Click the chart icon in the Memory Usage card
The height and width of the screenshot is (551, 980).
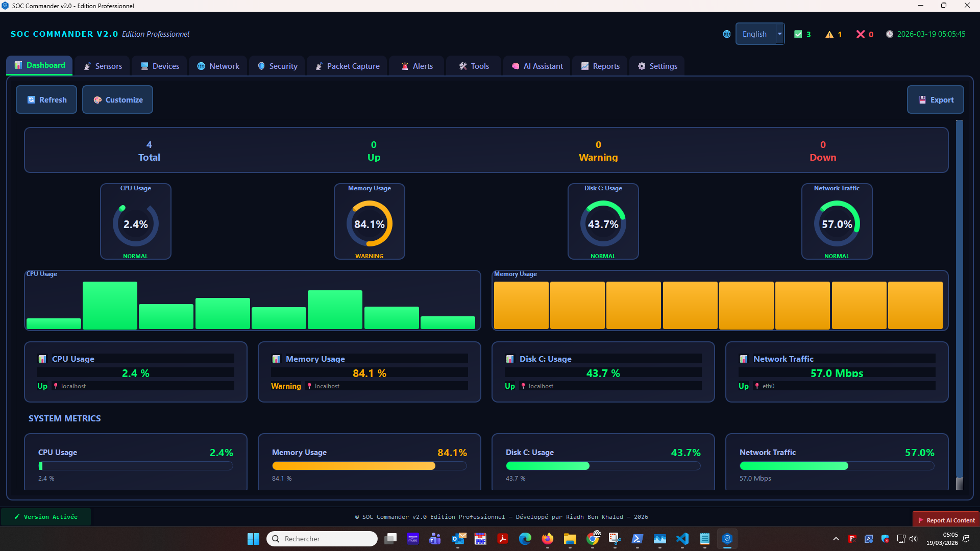(276, 359)
